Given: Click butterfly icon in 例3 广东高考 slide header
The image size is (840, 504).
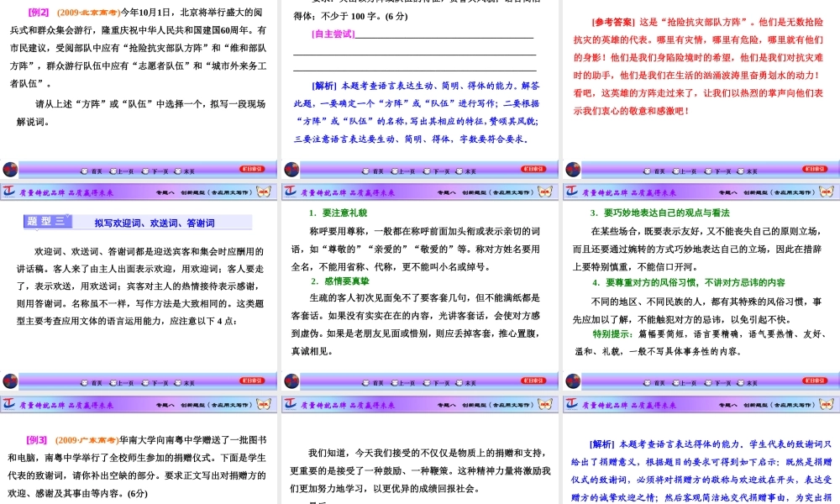Looking at the screenshot, I should point(264,404).
